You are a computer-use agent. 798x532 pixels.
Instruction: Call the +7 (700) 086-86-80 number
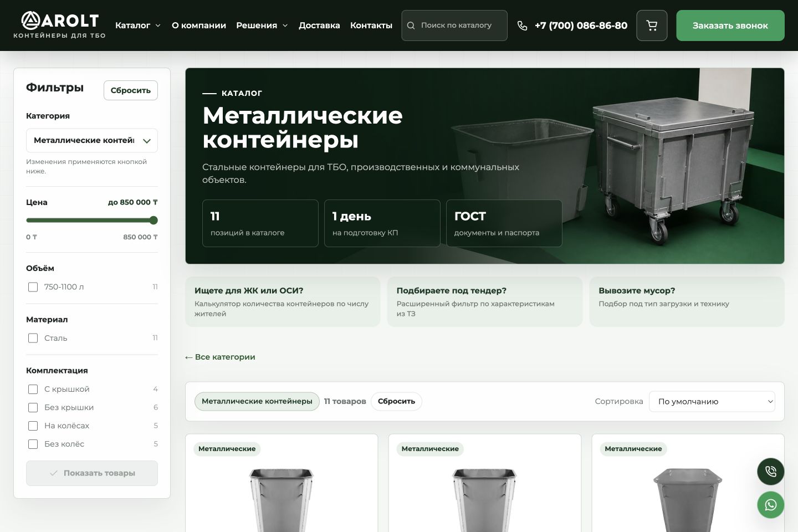[x=581, y=25]
